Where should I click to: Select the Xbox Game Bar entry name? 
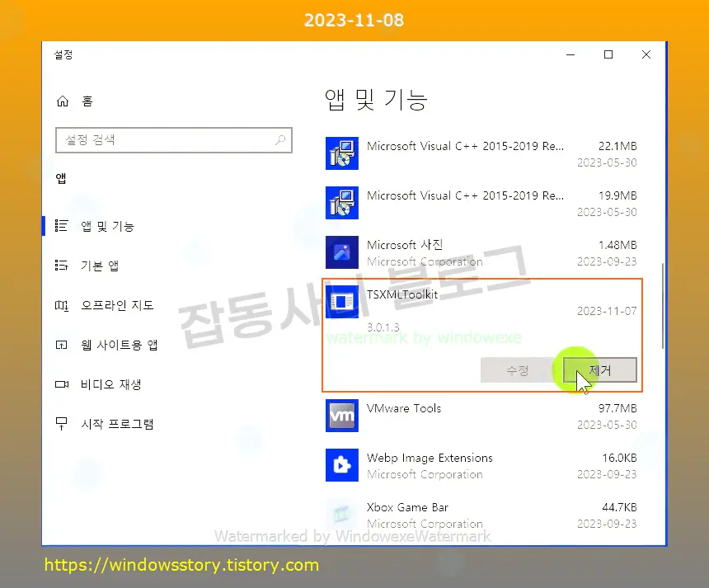pyautogui.click(x=407, y=507)
